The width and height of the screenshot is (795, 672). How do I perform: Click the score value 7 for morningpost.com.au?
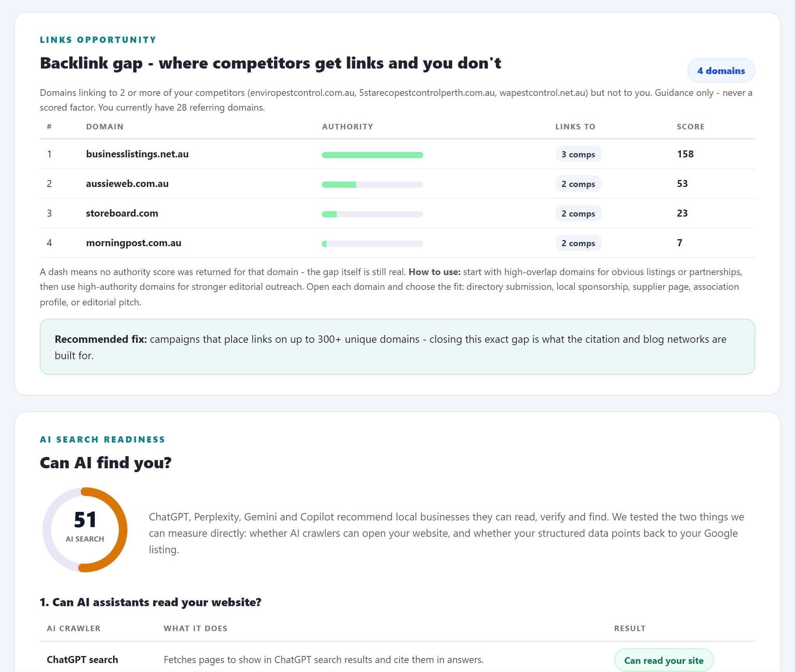pyautogui.click(x=680, y=243)
